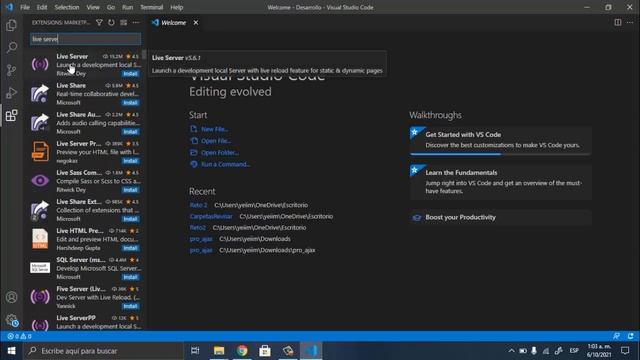This screenshot has height=360, width=640.
Task: Click the Windows Start button
Action: (x=11, y=351)
